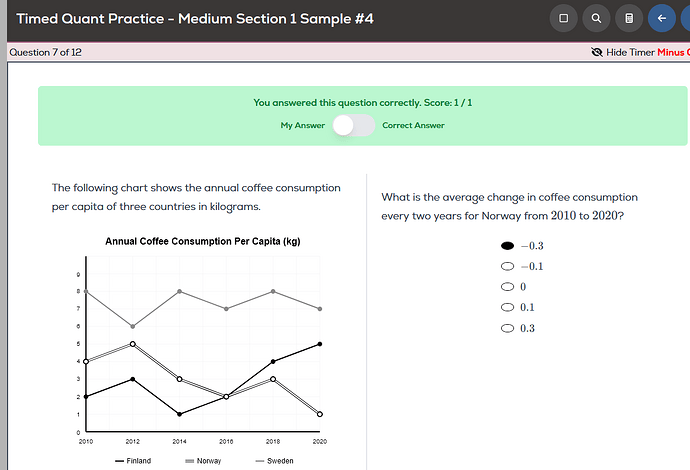
Task: Click the Finland legend entry
Action: (133, 461)
